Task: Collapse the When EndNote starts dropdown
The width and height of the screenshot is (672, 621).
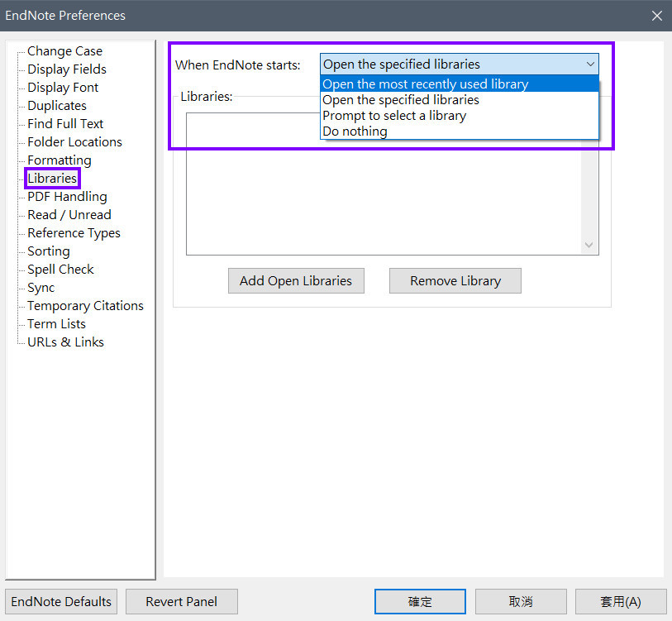Action: click(590, 64)
